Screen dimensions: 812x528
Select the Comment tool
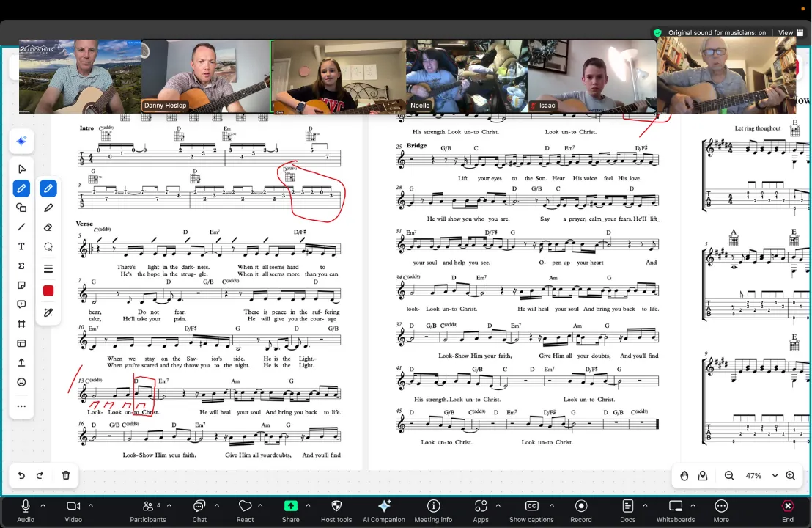point(21,304)
